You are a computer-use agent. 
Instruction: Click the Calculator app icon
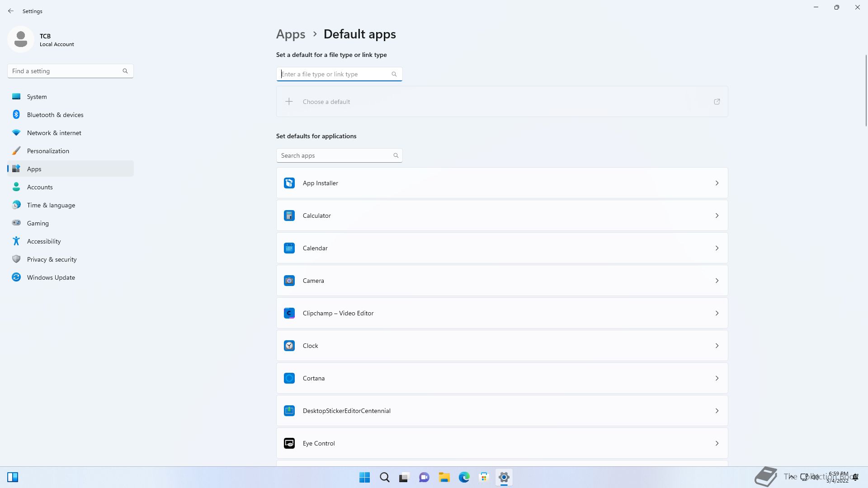pos(289,216)
